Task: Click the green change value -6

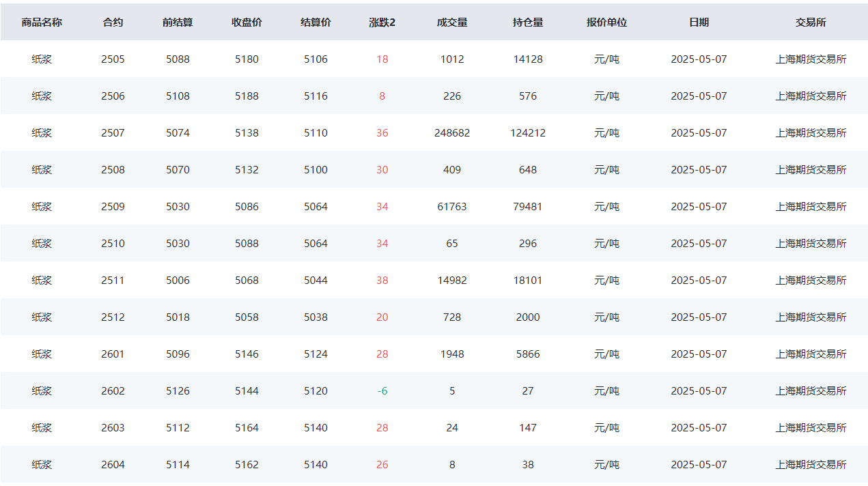Action: (382, 391)
